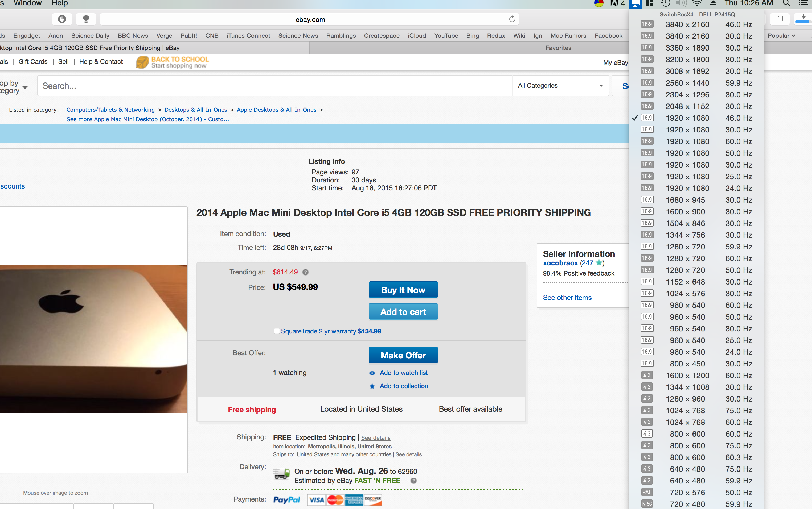This screenshot has height=509, width=812.
Task: Open the Time Machine menu icon
Action: click(665, 3)
